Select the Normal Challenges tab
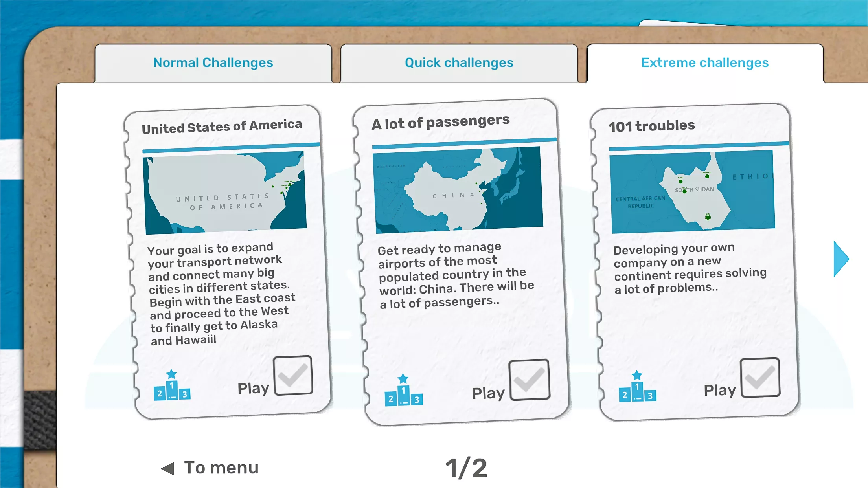Viewport: 868px width, 488px height. click(x=213, y=62)
